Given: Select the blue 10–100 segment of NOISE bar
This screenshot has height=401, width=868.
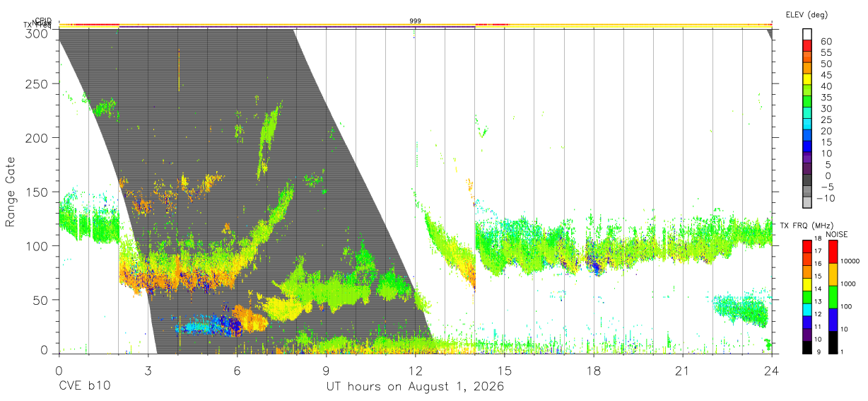Looking at the screenshot, I should click(x=833, y=319).
